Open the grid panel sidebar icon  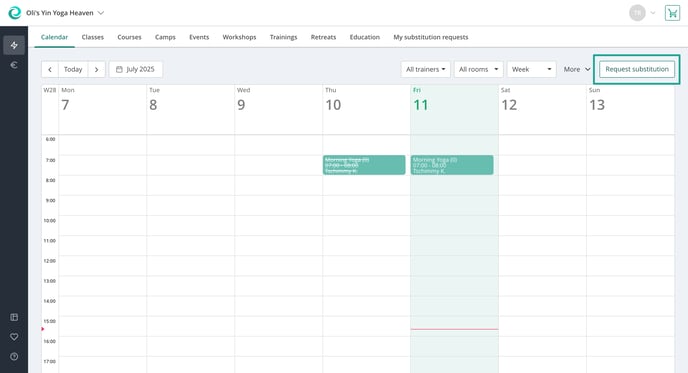click(14, 317)
